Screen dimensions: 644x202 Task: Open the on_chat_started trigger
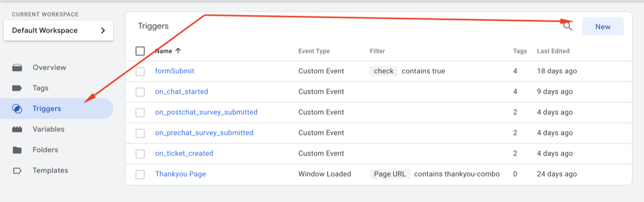pos(181,91)
